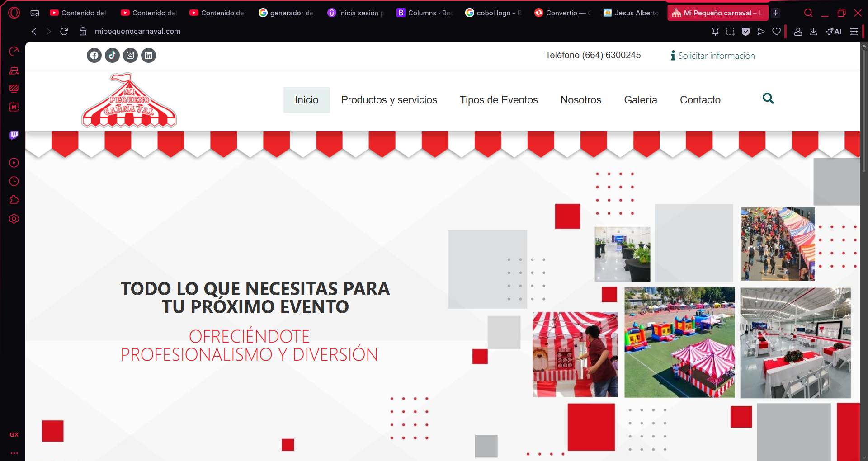This screenshot has height=461, width=868.
Task: Switch to the Columns Bootstrap tab
Action: [x=424, y=13]
